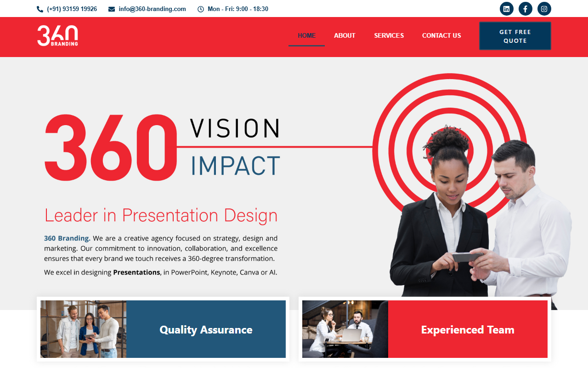The width and height of the screenshot is (588, 368).
Task: Open the Services menu item
Action: pos(389,35)
